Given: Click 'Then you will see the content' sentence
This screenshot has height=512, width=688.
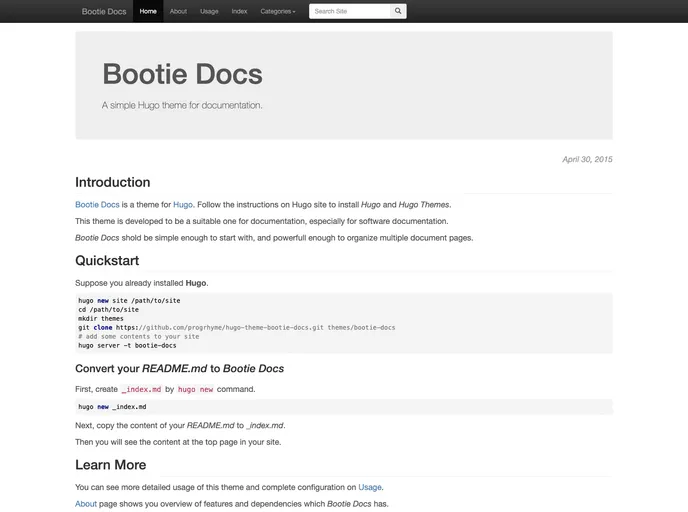Looking at the screenshot, I should point(178,442).
